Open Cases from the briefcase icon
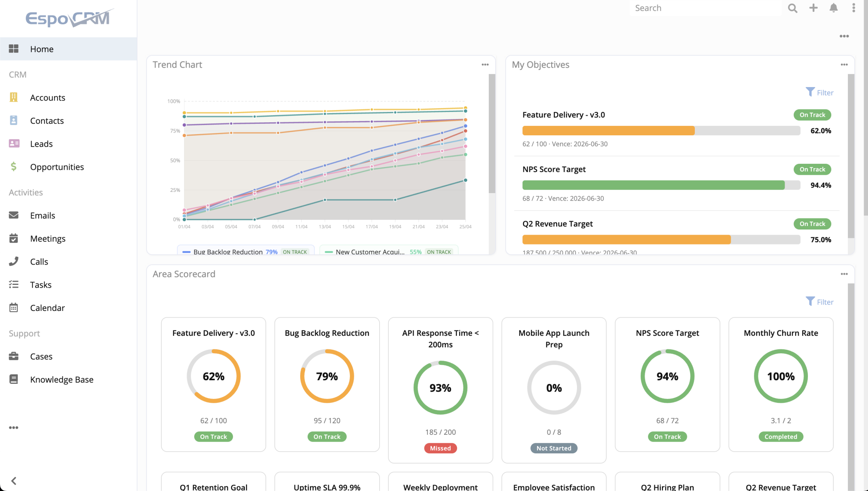 click(x=14, y=356)
